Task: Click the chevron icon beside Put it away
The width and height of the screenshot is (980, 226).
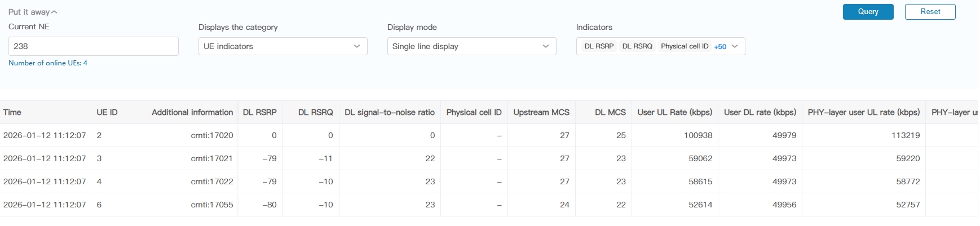Action: [54, 12]
